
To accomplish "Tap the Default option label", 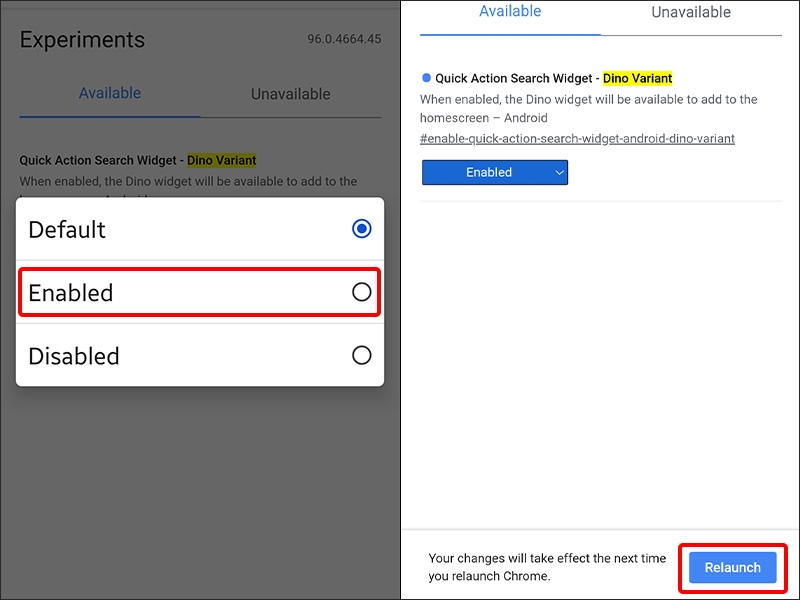I will [x=67, y=229].
